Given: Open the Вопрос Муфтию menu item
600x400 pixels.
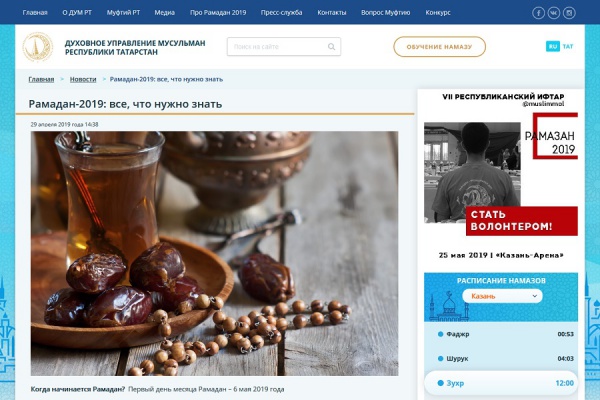Looking at the screenshot, I should tap(385, 13).
